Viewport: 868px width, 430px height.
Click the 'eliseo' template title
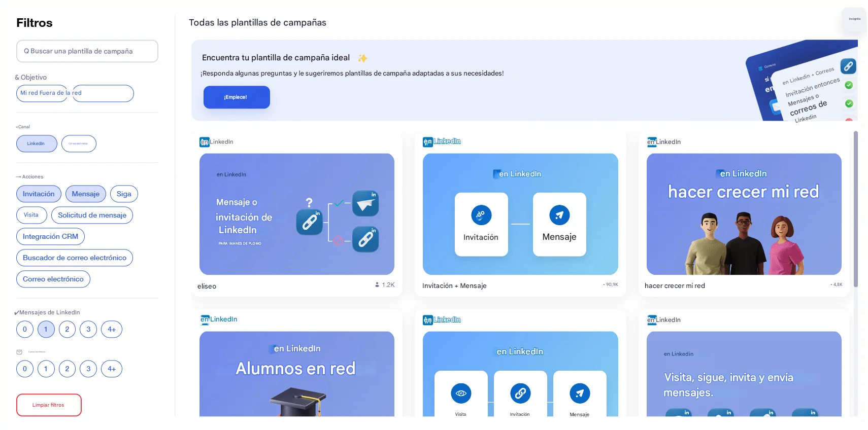(x=207, y=286)
